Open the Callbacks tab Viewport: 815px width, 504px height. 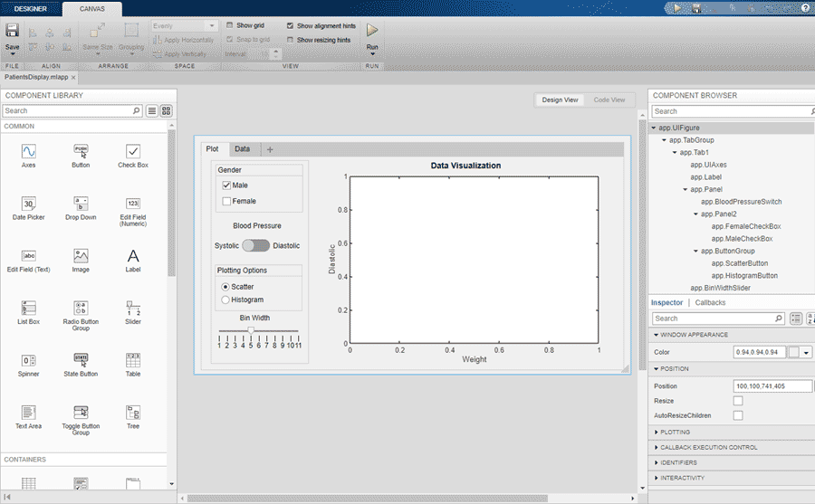click(710, 302)
